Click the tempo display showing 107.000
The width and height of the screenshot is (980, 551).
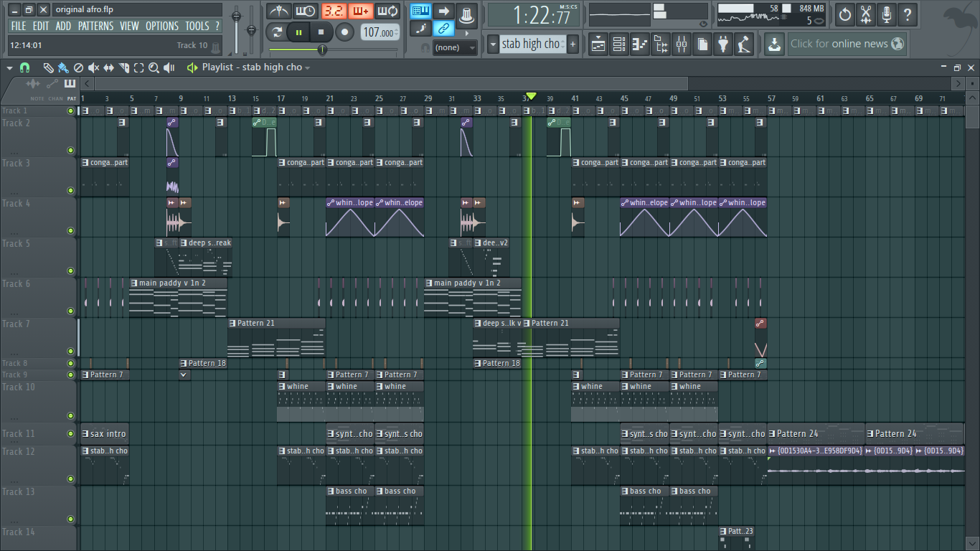[378, 32]
